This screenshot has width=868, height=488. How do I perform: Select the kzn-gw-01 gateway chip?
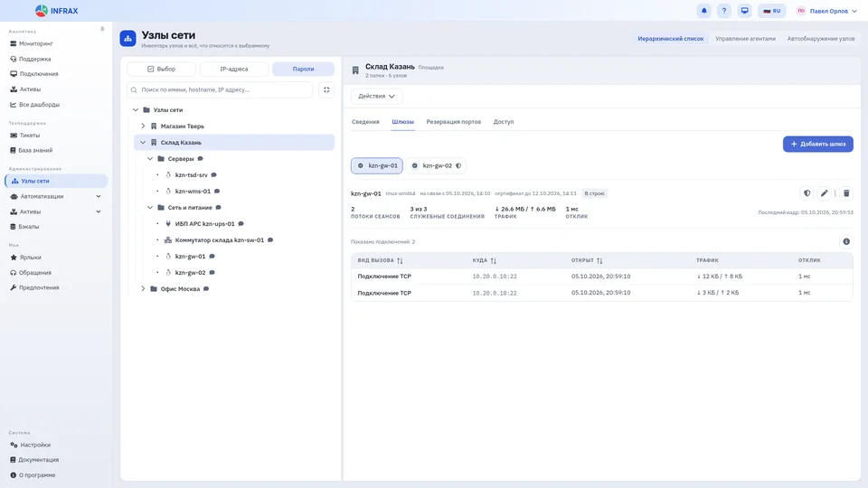click(x=377, y=165)
